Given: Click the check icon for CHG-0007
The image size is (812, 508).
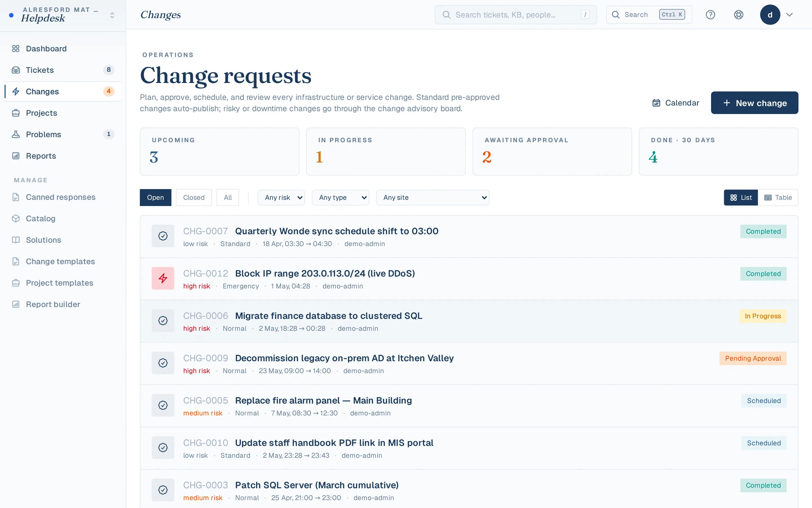Looking at the screenshot, I should click(x=163, y=236).
